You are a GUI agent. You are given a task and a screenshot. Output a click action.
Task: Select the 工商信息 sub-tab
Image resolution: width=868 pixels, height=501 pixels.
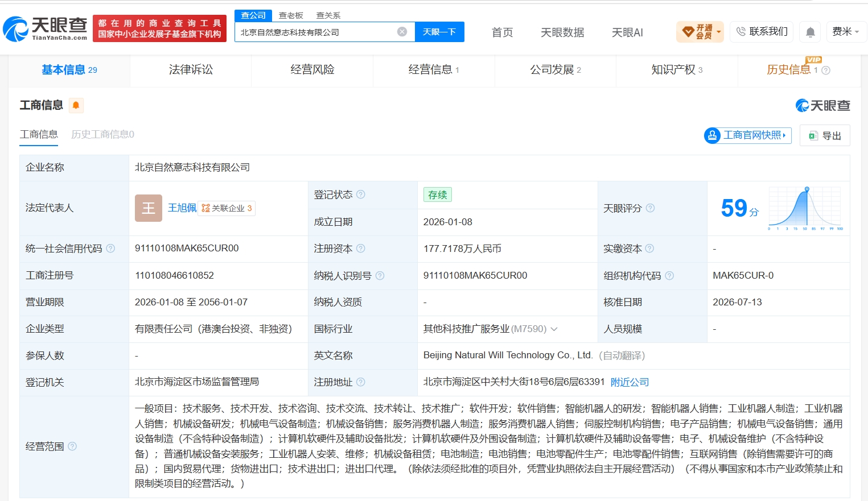pos(39,134)
